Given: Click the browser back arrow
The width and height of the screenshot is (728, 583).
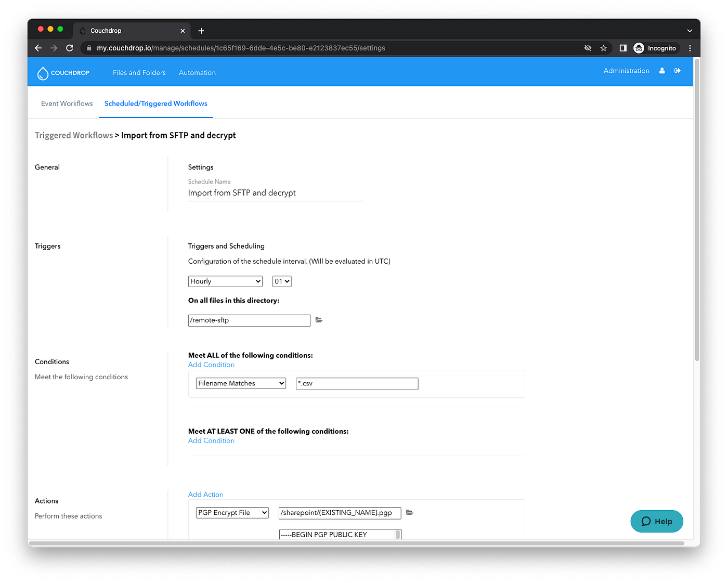Looking at the screenshot, I should 38,48.
